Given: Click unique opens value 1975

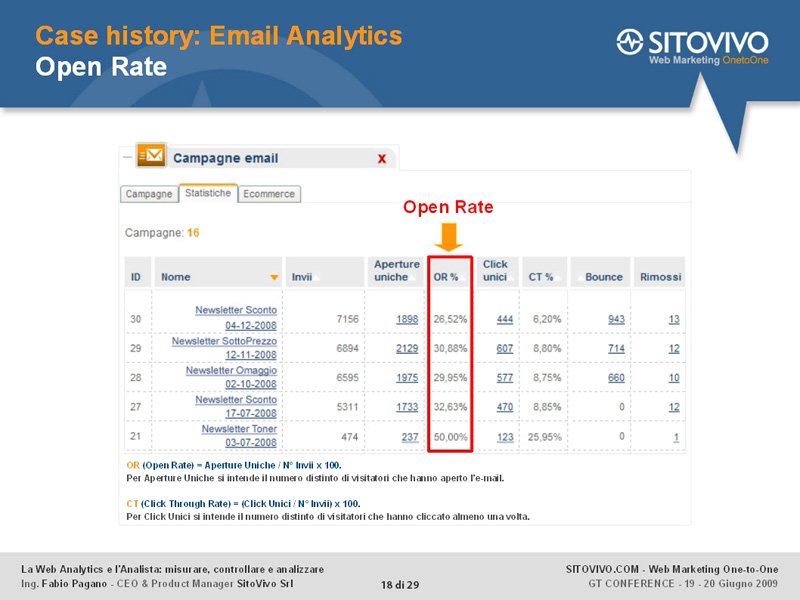Looking at the screenshot, I should point(407,378).
